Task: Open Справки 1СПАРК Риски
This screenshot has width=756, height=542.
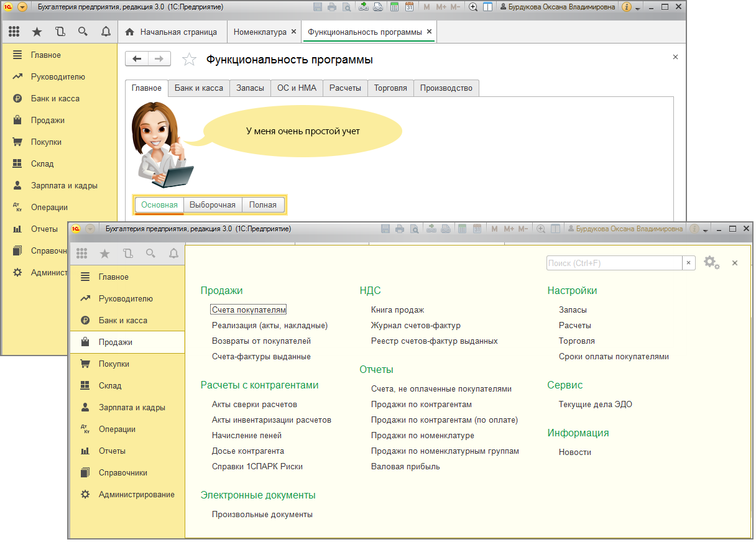Action: [x=257, y=466]
